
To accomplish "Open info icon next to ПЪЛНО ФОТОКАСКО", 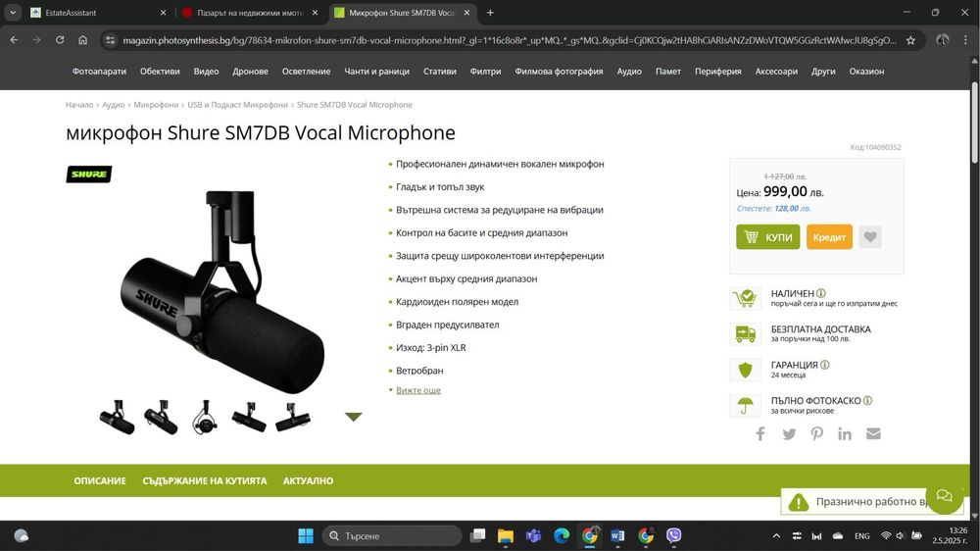I will [867, 400].
